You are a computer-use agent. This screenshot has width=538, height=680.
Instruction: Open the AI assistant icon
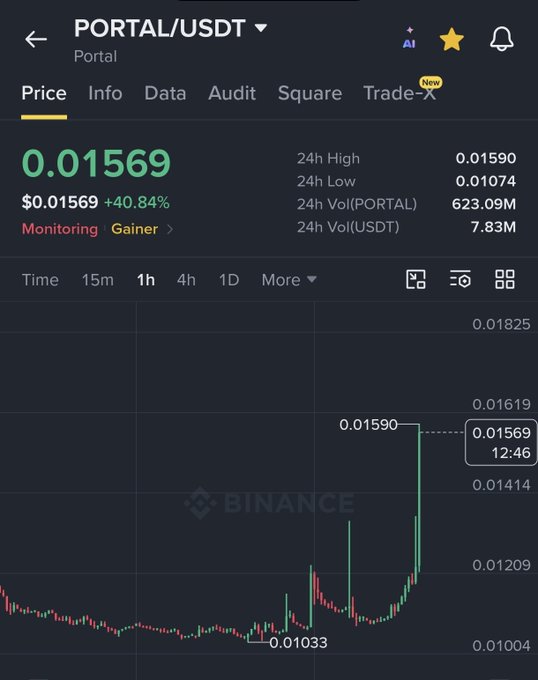(x=409, y=38)
